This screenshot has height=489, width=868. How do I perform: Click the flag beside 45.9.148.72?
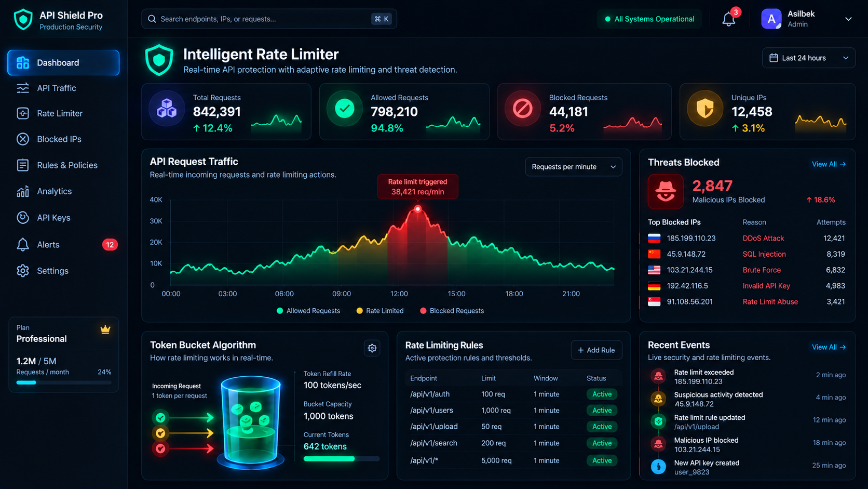[654, 254]
